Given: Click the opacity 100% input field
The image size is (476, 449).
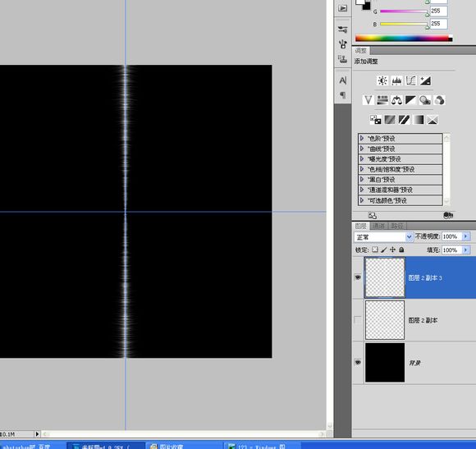Looking at the screenshot, I should [x=451, y=236].
